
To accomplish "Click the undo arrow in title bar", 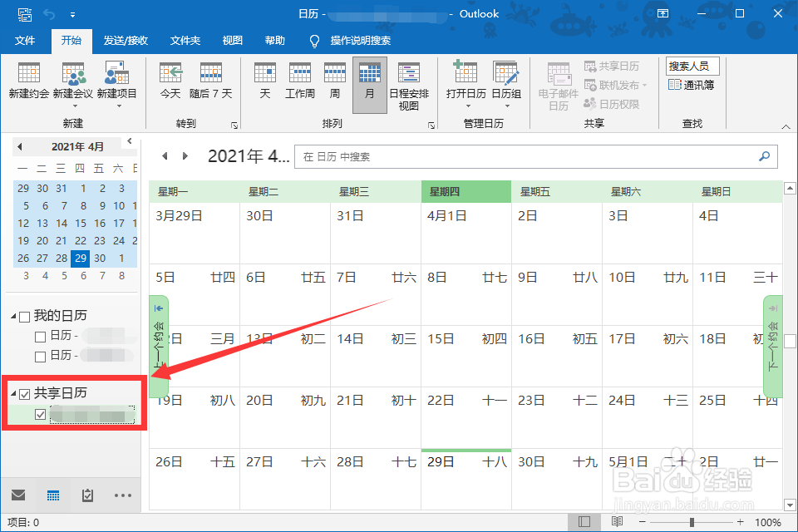I will tap(49, 14).
